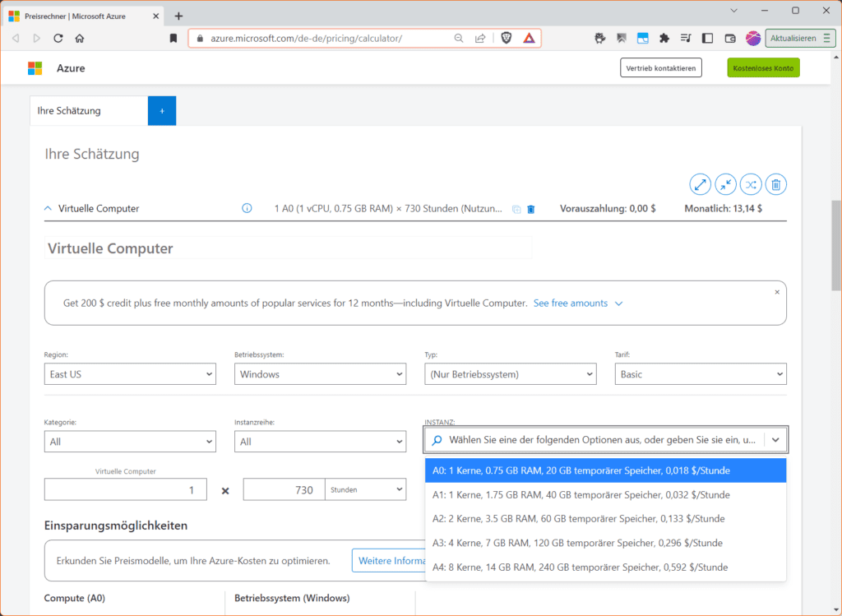Click Vertrieb kontaktieren button

661,67
